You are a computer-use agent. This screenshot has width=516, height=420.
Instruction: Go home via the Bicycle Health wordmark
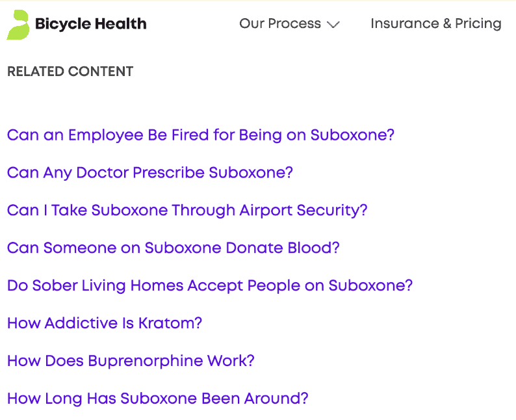(x=91, y=24)
